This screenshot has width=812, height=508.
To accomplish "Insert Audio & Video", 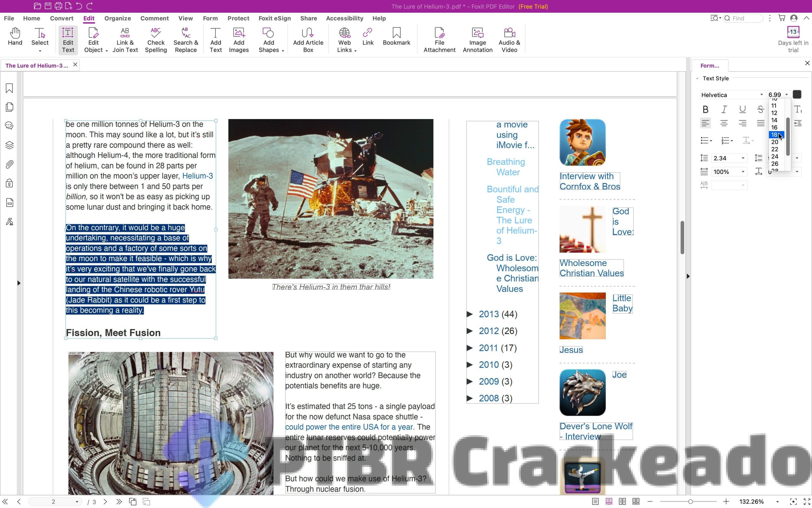I will [x=509, y=40].
